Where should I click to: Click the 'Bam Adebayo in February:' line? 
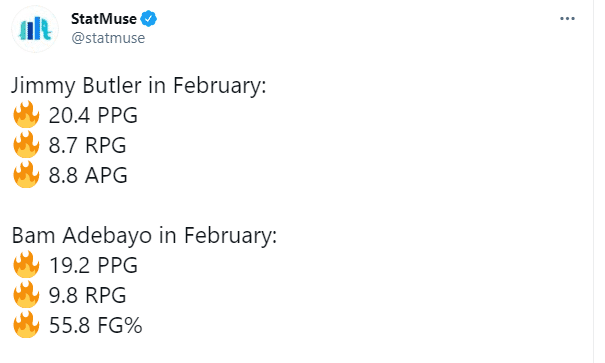(x=144, y=235)
